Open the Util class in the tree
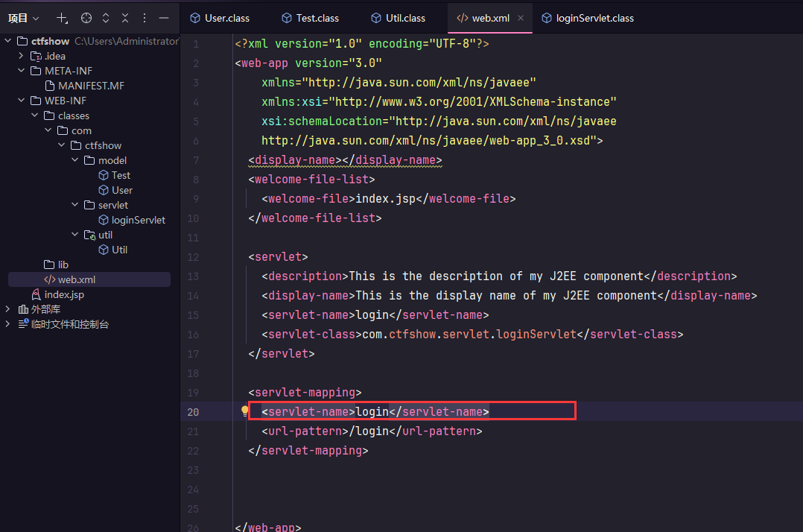 (x=119, y=250)
